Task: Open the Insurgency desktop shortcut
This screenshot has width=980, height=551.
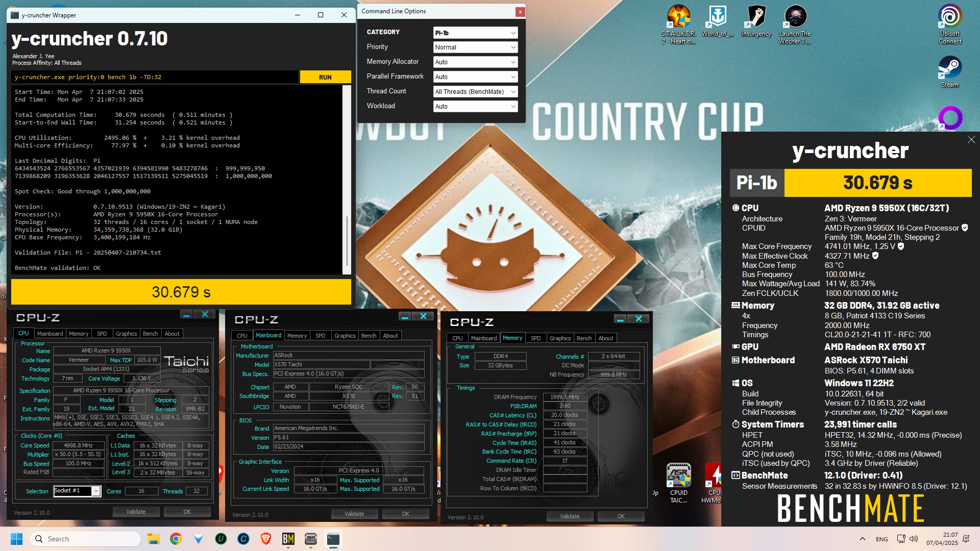Action: (x=756, y=20)
